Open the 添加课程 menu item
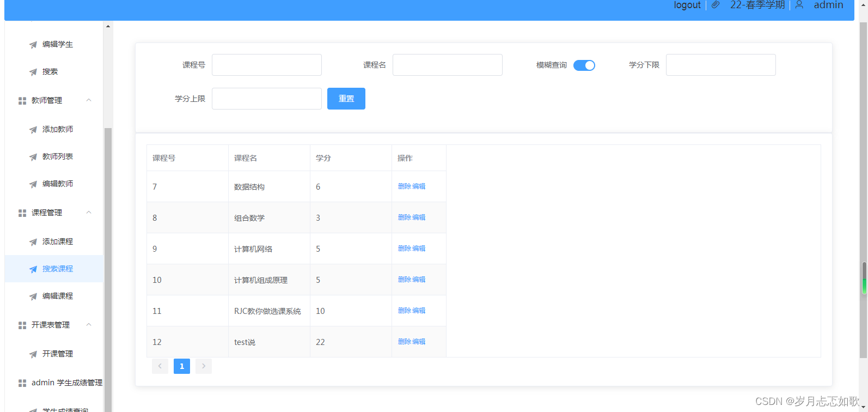The width and height of the screenshot is (868, 412). (54, 242)
